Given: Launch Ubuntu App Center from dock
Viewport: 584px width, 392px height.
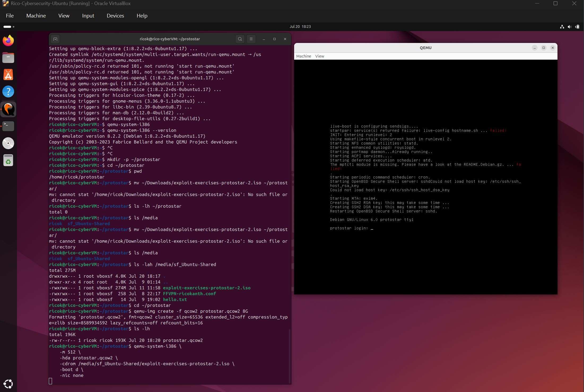Looking at the screenshot, I should 8,75.
